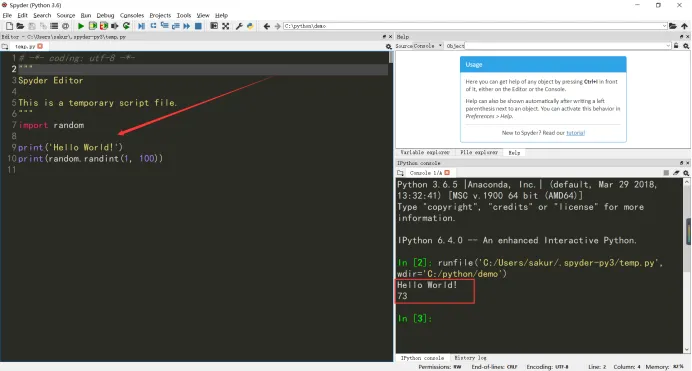Click the Re-run last script icon
692x371 pixels.
pos(126,26)
